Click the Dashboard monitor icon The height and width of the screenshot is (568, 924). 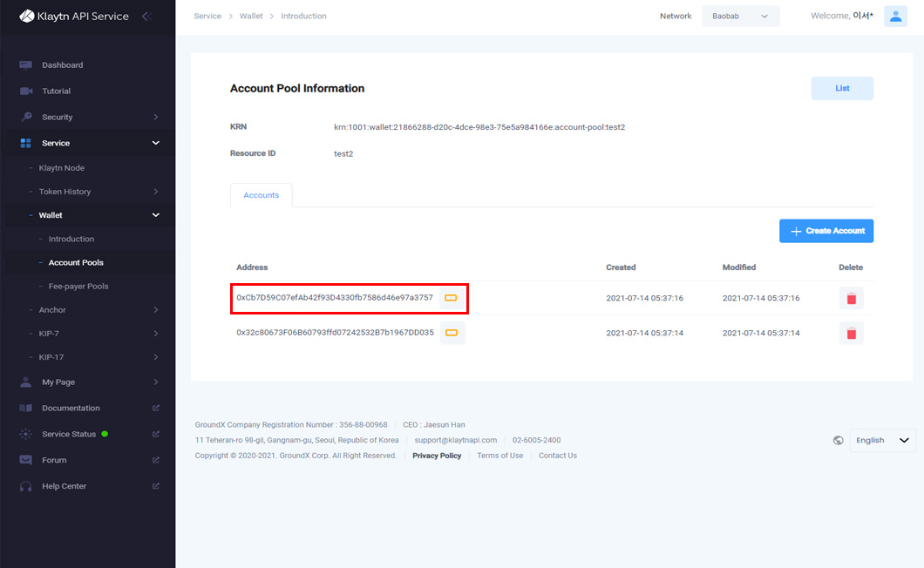point(25,64)
